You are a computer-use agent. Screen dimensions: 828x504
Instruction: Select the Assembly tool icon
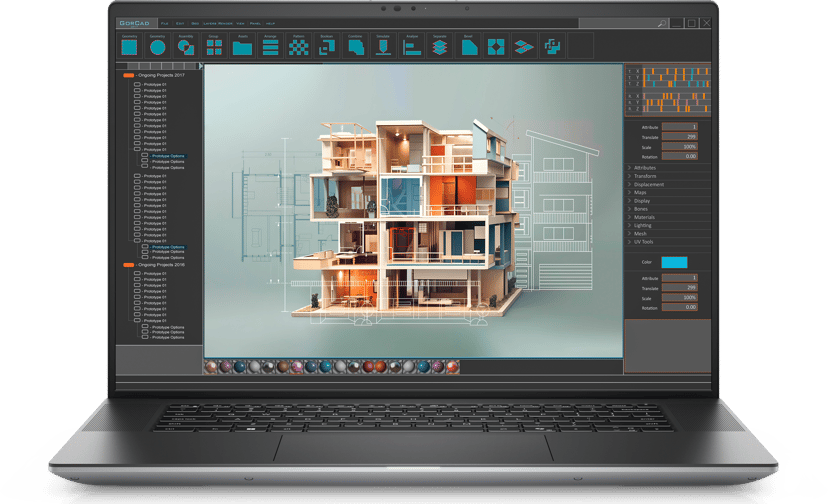click(185, 48)
